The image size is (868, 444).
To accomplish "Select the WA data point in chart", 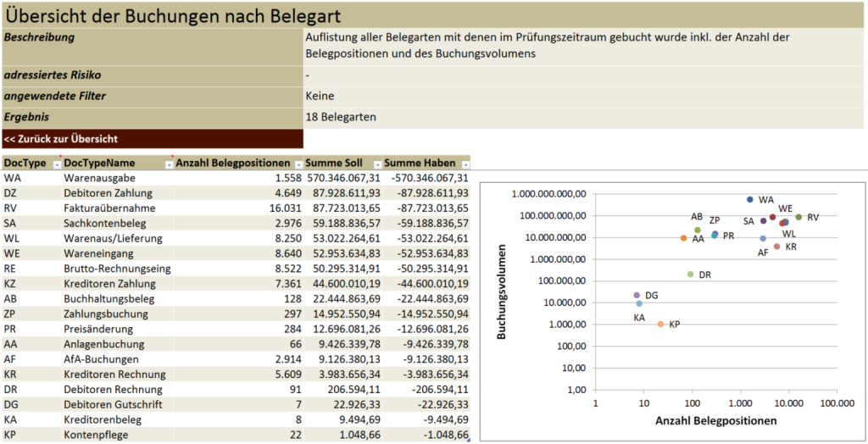I will [x=749, y=200].
